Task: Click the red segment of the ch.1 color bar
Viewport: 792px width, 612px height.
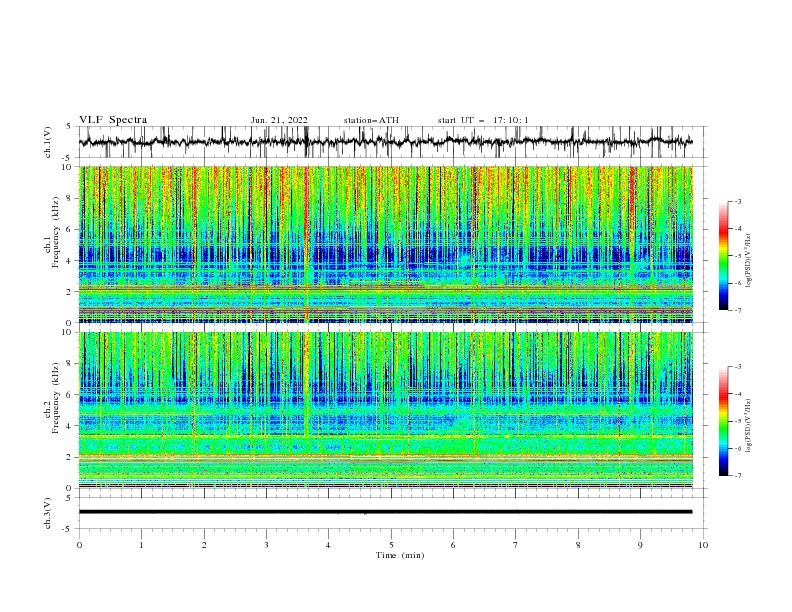Action: point(723,227)
